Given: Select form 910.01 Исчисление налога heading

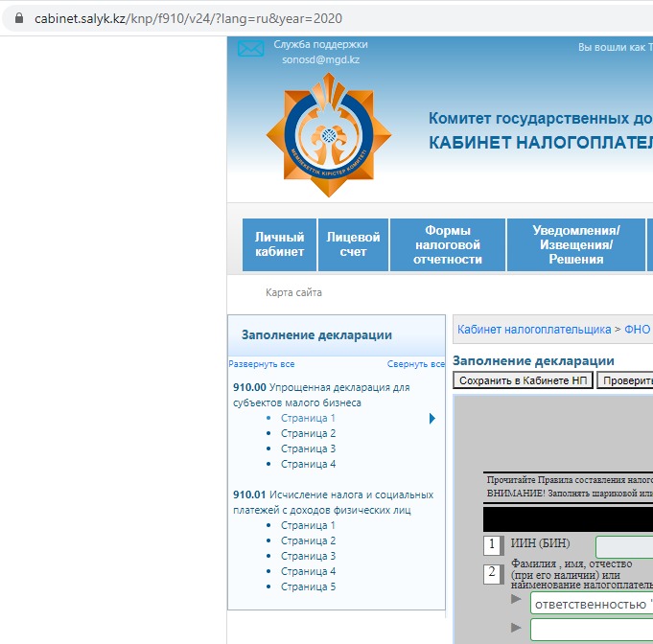Looking at the screenshot, I should pyautogui.click(x=333, y=502).
